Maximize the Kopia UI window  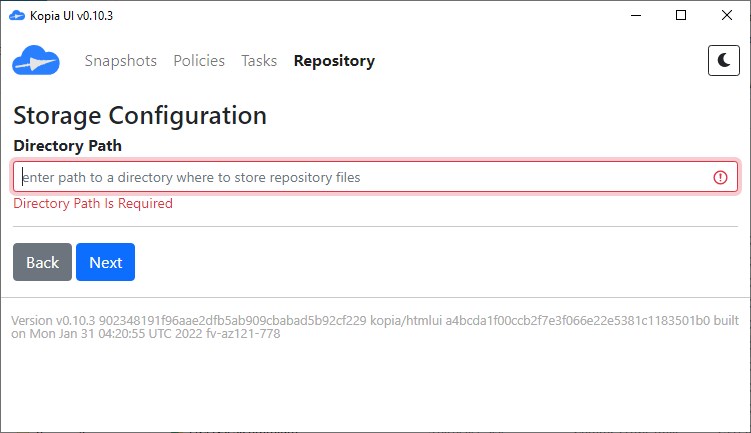(681, 15)
